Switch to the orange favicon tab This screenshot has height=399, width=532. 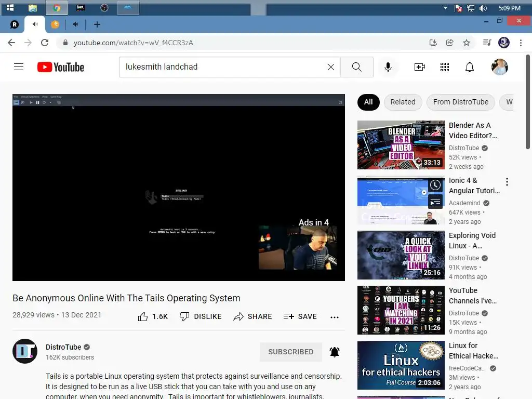[55, 24]
